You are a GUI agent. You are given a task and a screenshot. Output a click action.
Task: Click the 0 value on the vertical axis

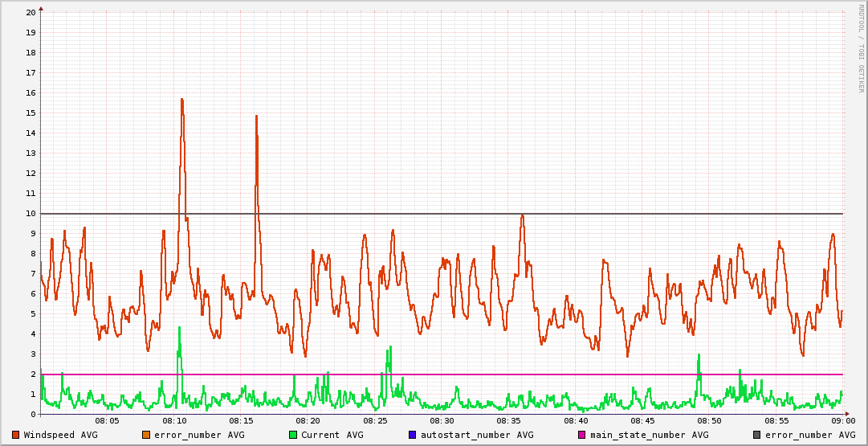(33, 415)
